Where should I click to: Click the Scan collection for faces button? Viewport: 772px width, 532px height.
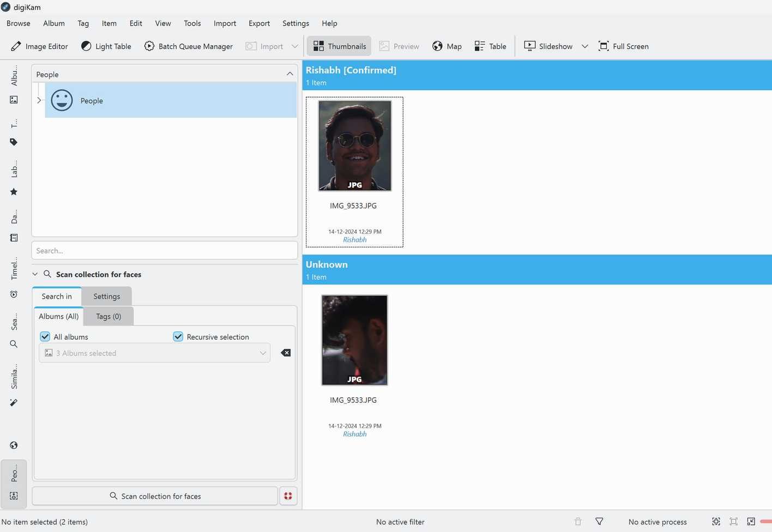tap(154, 496)
